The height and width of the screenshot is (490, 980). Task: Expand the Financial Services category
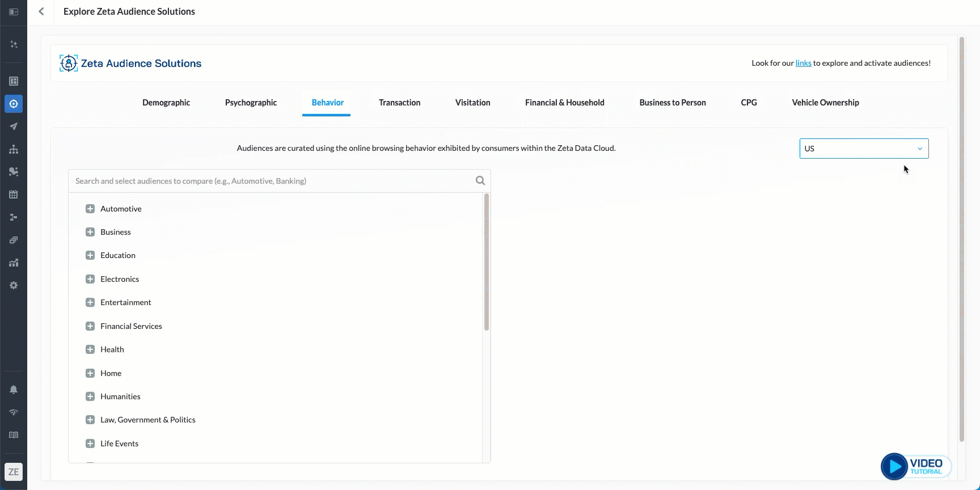[x=90, y=326]
